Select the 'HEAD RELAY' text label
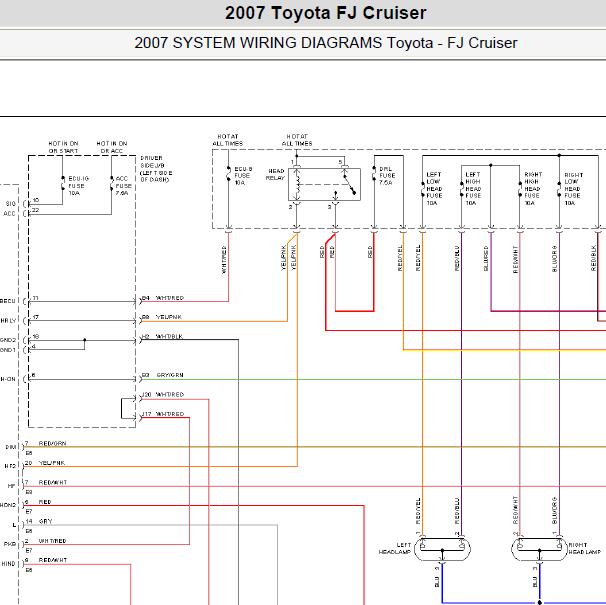 (x=275, y=174)
